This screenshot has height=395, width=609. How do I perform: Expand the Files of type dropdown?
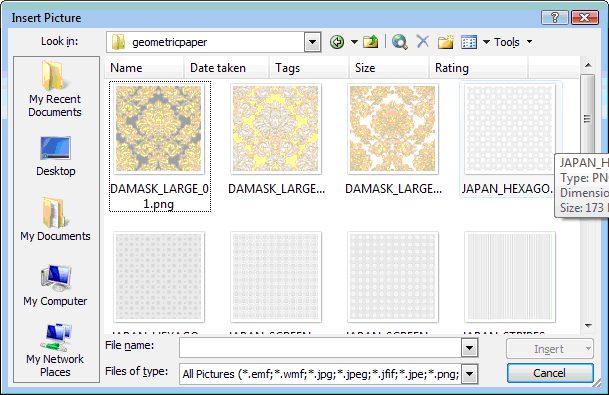469,374
